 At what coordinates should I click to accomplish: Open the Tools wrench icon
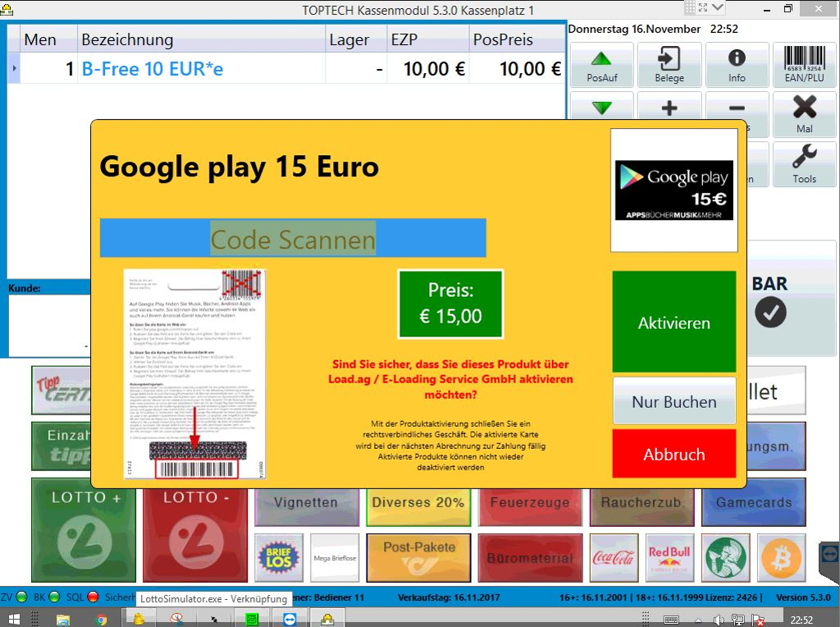804,164
